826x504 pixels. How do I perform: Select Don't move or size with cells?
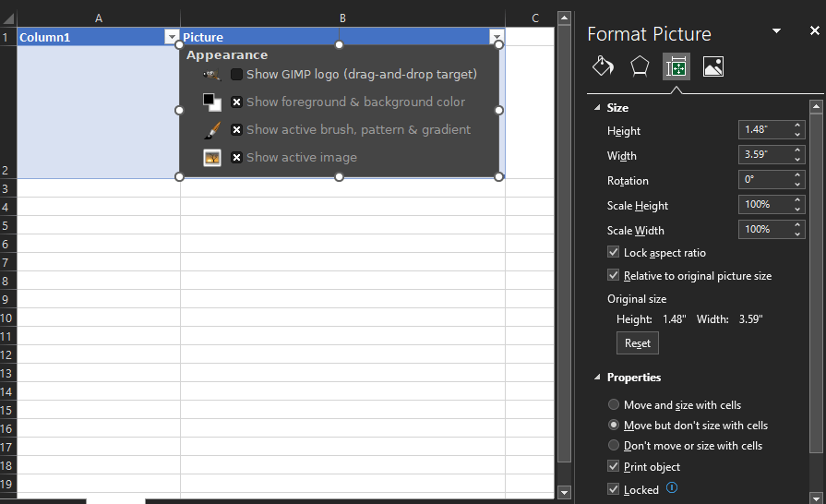click(x=613, y=445)
